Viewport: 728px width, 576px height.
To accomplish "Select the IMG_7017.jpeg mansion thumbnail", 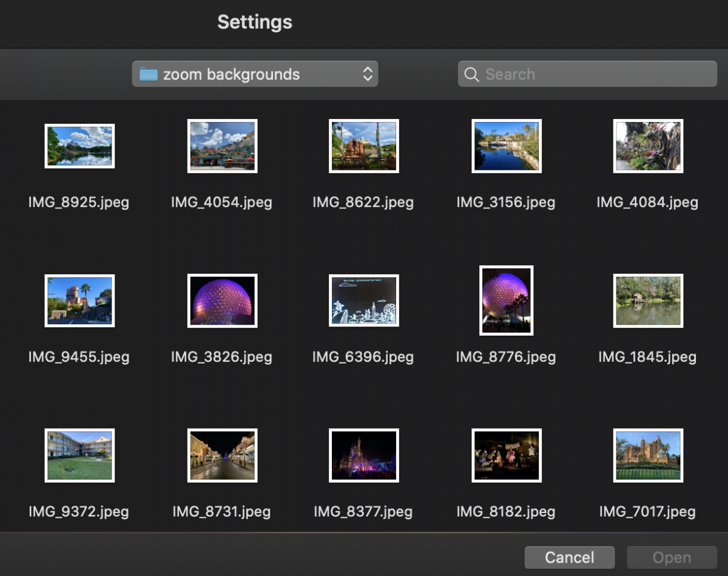I will [648, 455].
